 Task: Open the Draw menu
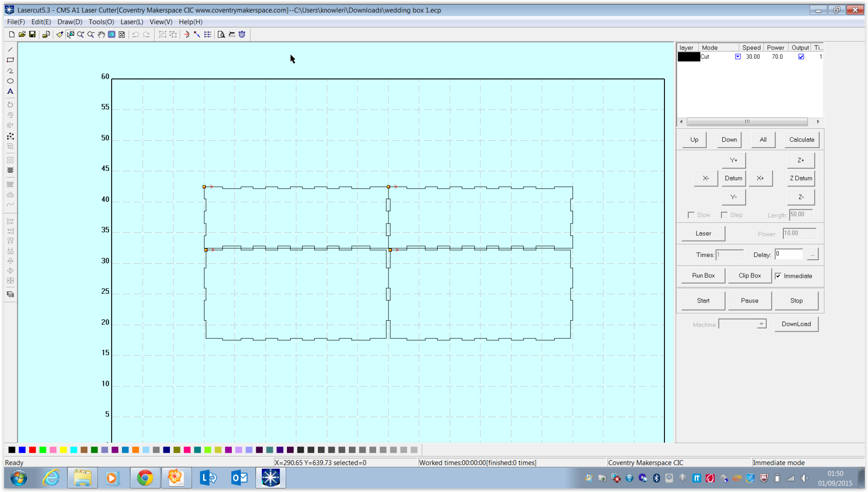(x=69, y=21)
